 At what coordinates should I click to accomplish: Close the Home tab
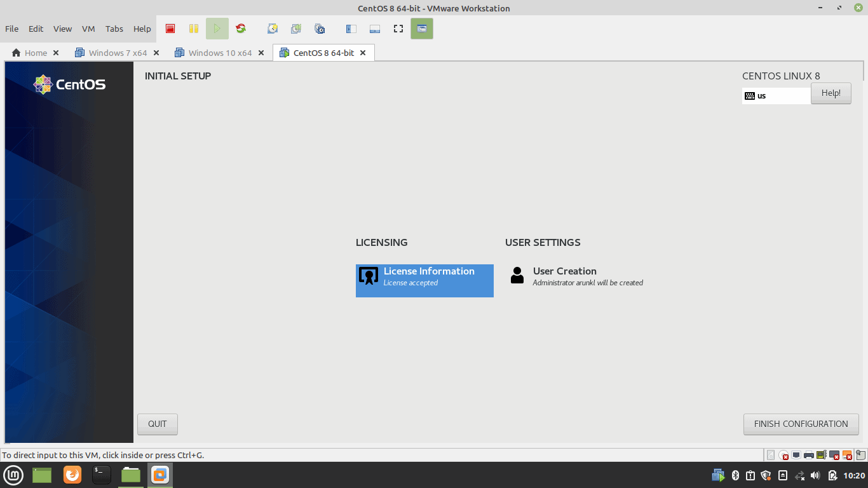[56, 53]
